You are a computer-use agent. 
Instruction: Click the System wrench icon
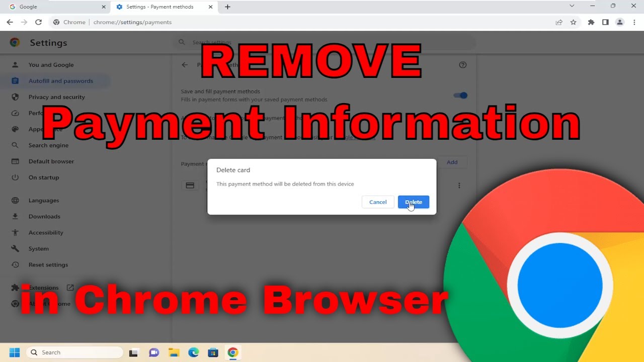point(15,248)
